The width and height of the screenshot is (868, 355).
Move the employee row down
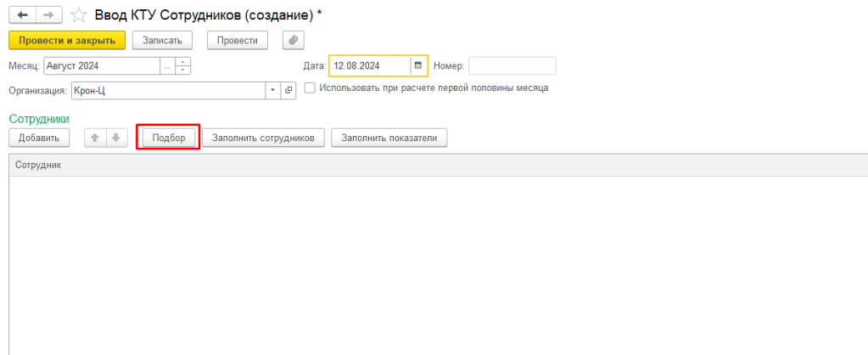[x=116, y=138]
